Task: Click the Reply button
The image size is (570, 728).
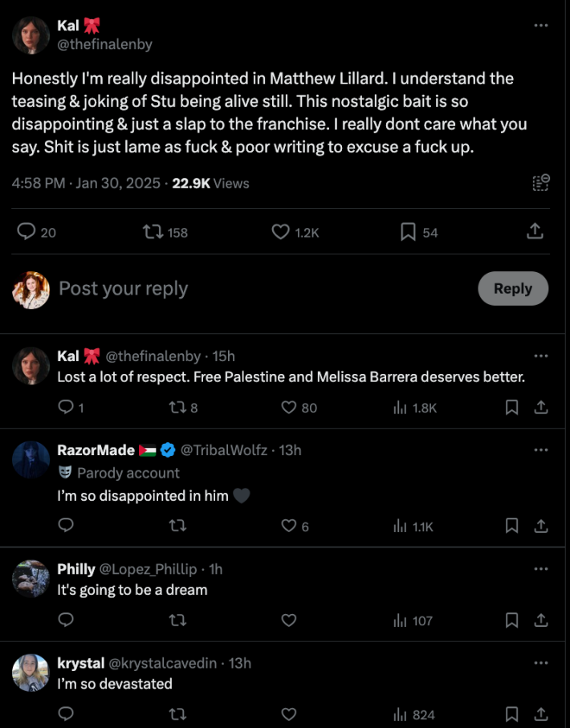Action: pyautogui.click(x=513, y=289)
